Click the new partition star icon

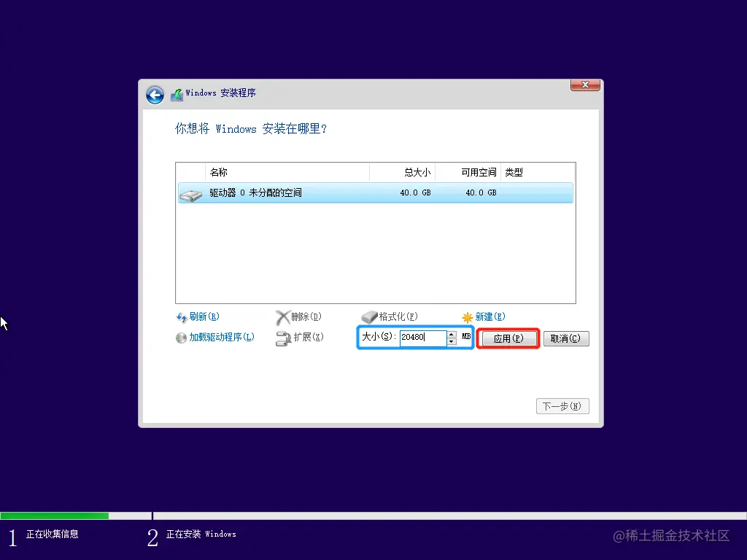[x=468, y=318]
